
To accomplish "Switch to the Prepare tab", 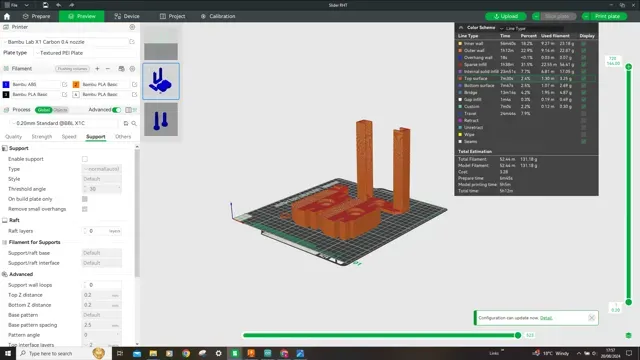I will 36,16.
